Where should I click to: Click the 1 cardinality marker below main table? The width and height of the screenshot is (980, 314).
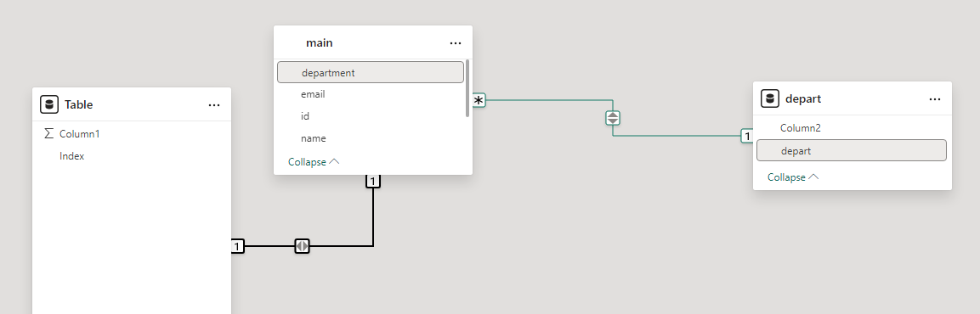tap(372, 181)
